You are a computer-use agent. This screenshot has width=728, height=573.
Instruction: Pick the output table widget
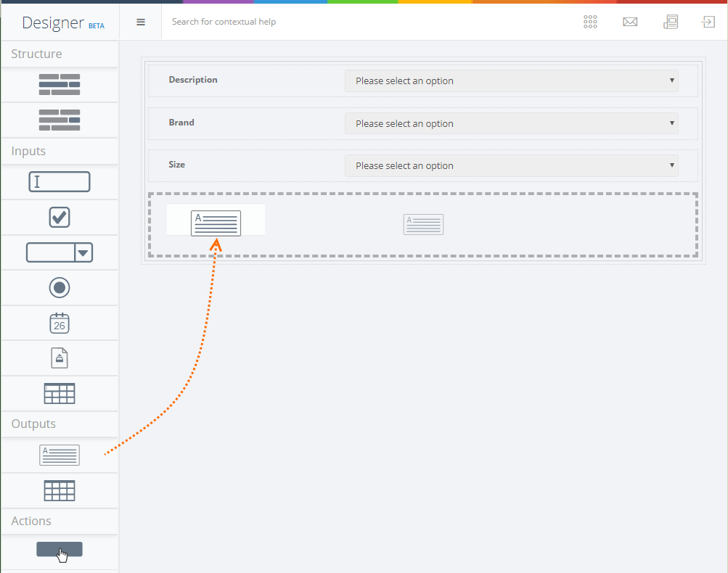point(60,491)
